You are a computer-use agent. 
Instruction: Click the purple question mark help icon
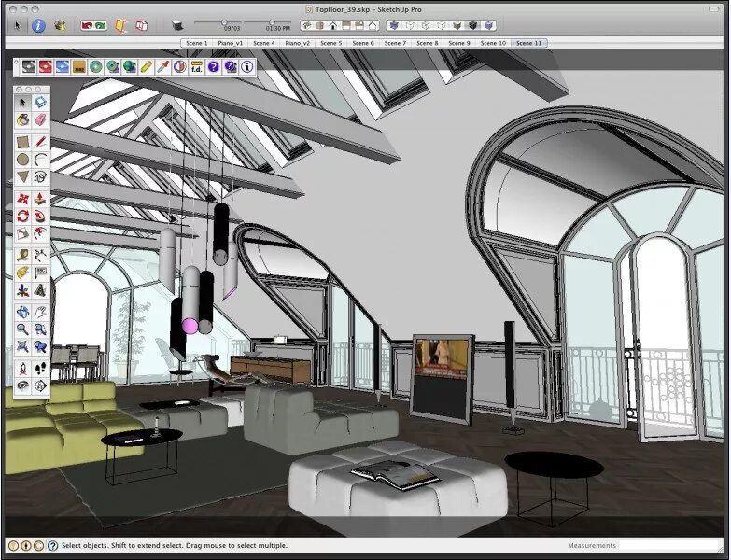coord(213,67)
